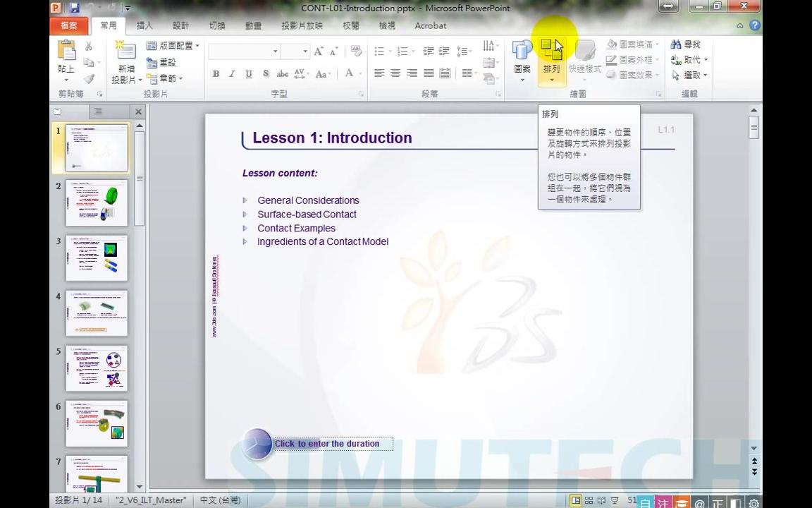Viewport: 812px width, 508px height.
Task: Open the Shapes (圖案) gallery
Action: [x=522, y=61]
